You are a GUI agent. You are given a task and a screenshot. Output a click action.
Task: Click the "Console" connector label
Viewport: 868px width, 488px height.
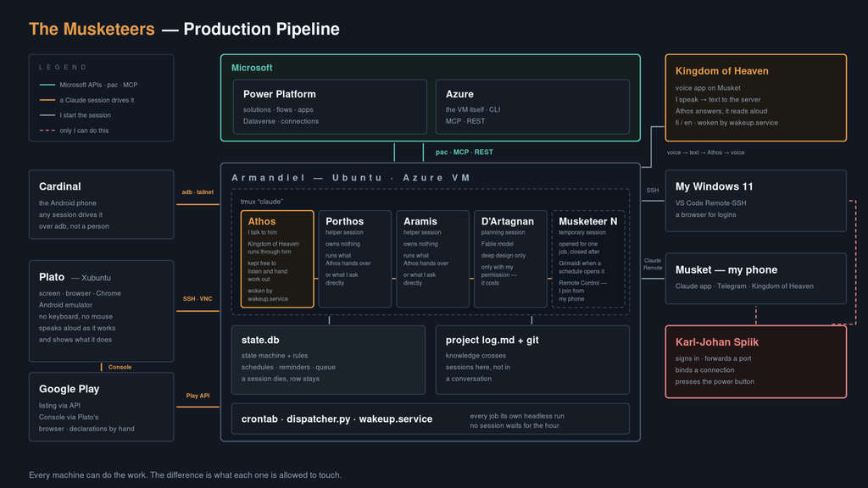tap(120, 367)
